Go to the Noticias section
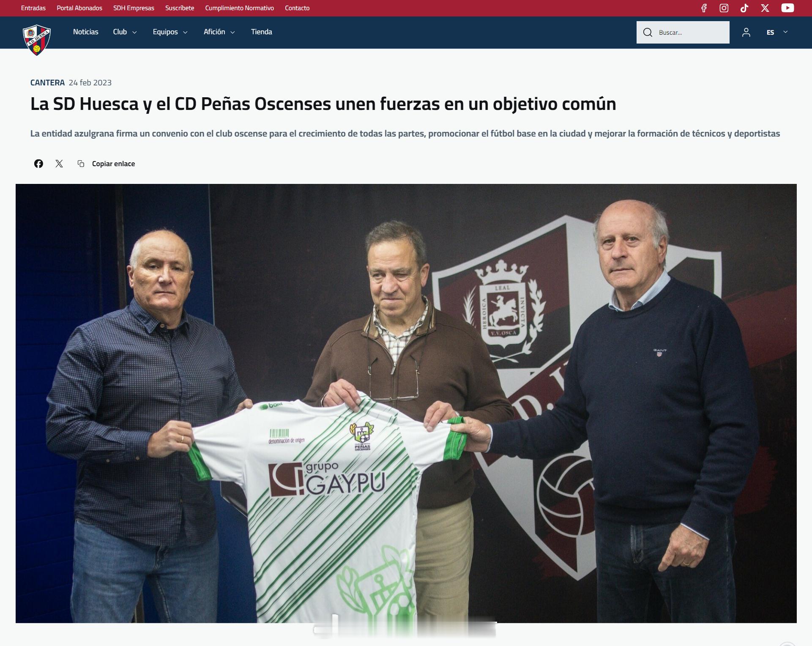Image resolution: width=812 pixels, height=646 pixels. (85, 32)
